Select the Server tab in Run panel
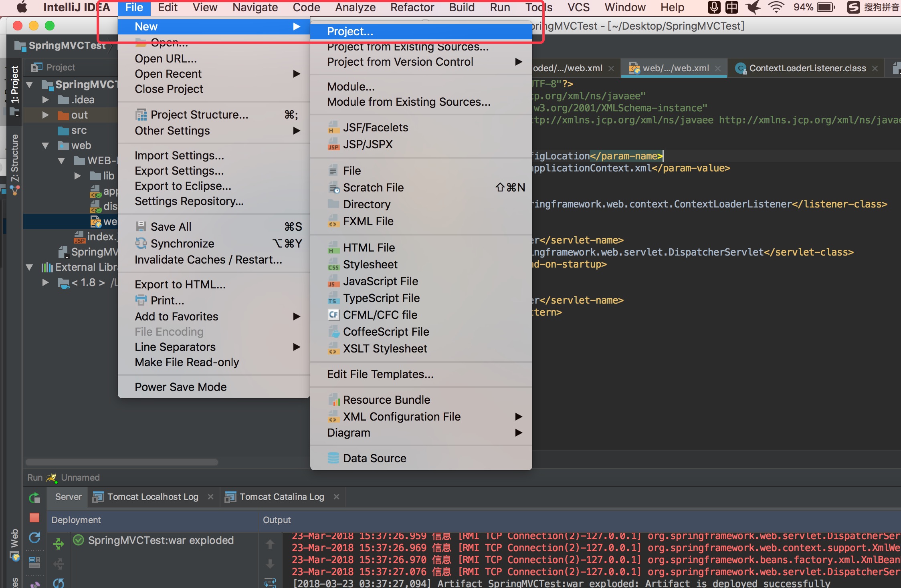The height and width of the screenshot is (588, 901). tap(69, 497)
